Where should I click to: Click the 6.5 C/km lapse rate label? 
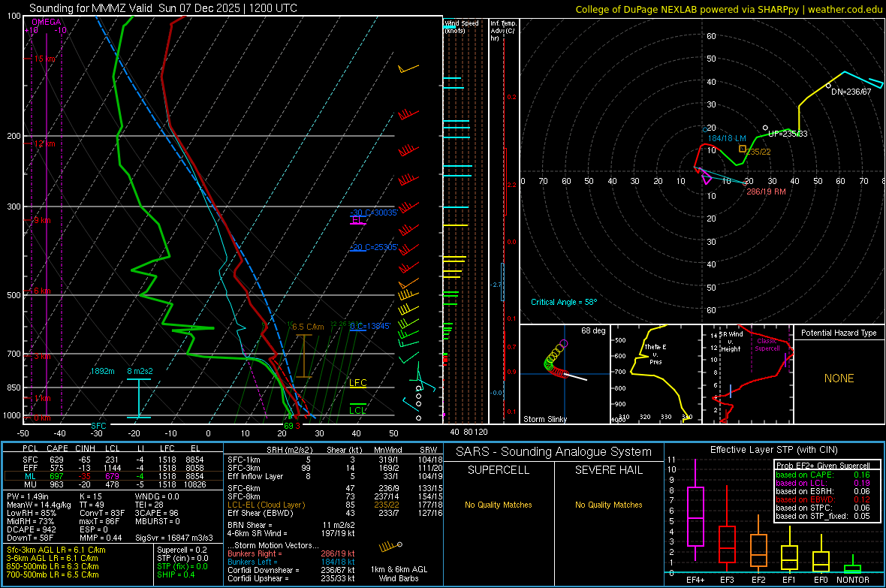[308, 327]
